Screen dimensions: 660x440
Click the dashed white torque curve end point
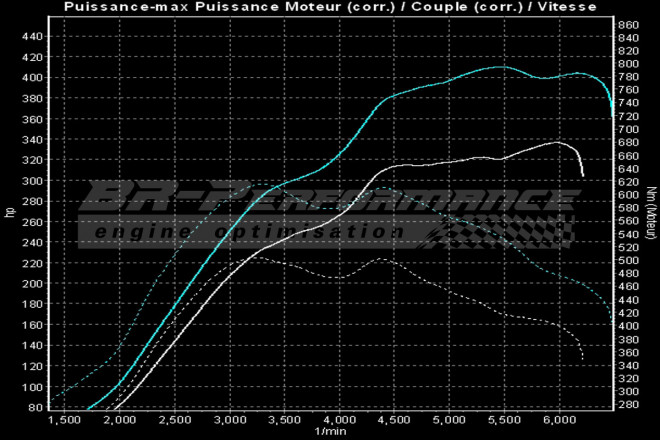pos(583,360)
